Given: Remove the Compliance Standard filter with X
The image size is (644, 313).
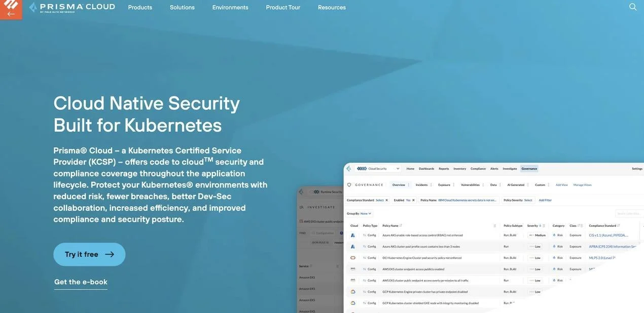Looking at the screenshot, I should [x=386, y=200].
